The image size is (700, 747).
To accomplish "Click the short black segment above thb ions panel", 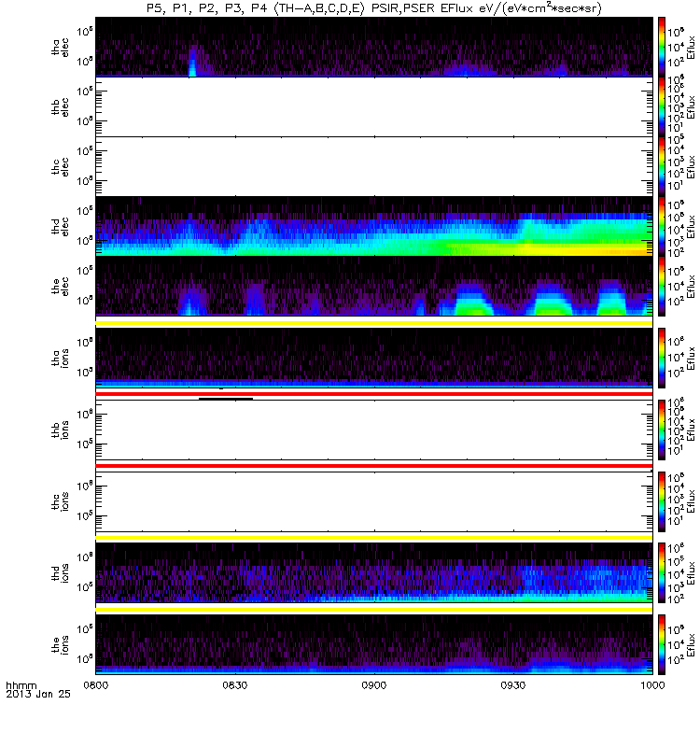I will click(226, 399).
